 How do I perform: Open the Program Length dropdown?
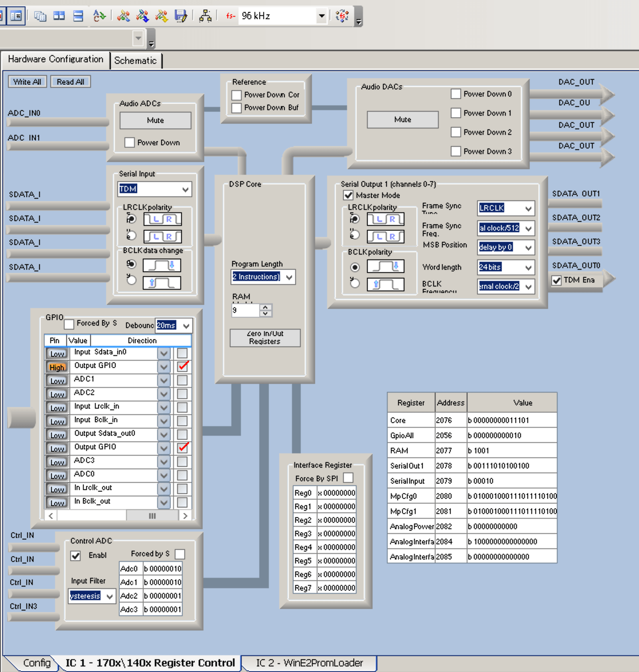tap(289, 277)
